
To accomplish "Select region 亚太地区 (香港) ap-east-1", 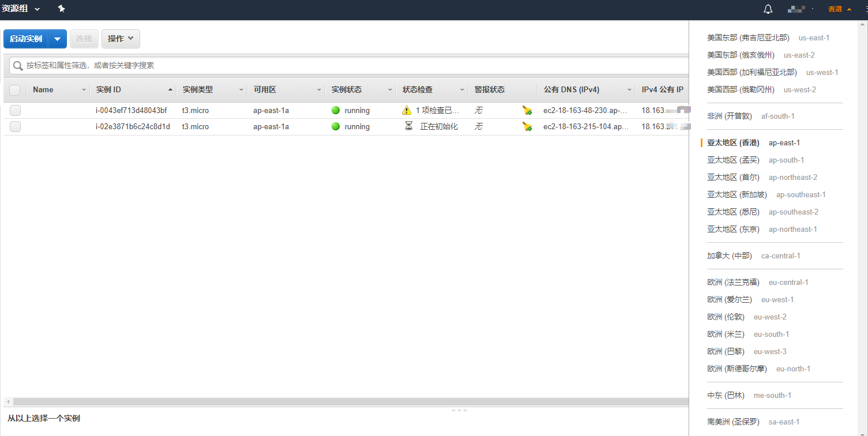I will coord(754,142).
